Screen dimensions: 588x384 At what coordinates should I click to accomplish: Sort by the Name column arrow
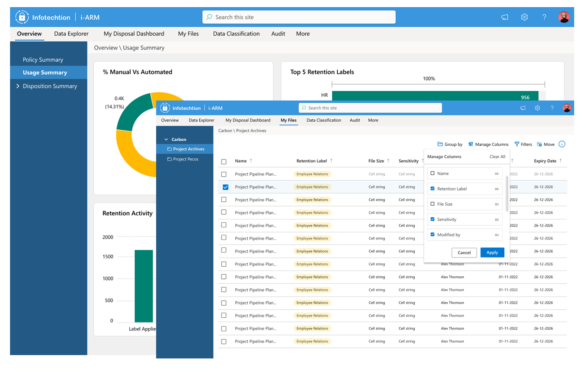(251, 160)
